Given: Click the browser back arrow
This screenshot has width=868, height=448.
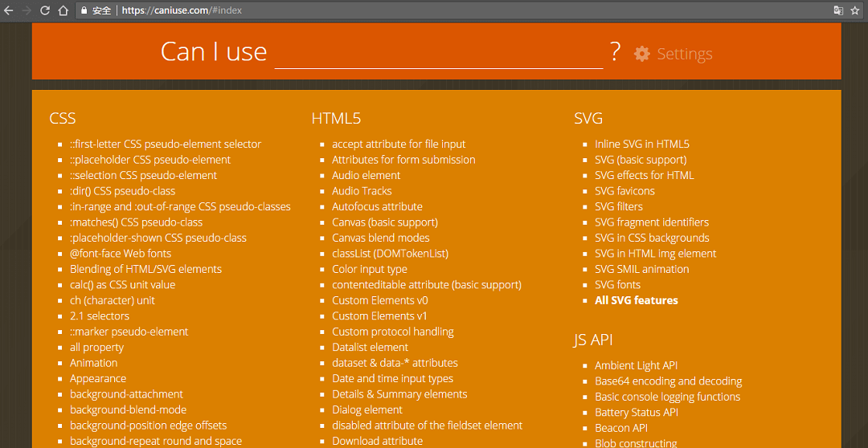Looking at the screenshot, I should pos(9,10).
